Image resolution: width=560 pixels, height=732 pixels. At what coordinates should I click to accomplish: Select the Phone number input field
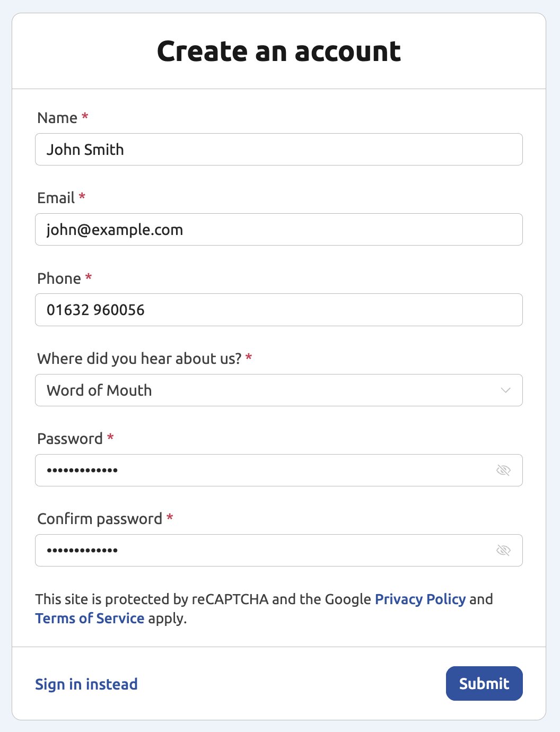tap(278, 310)
